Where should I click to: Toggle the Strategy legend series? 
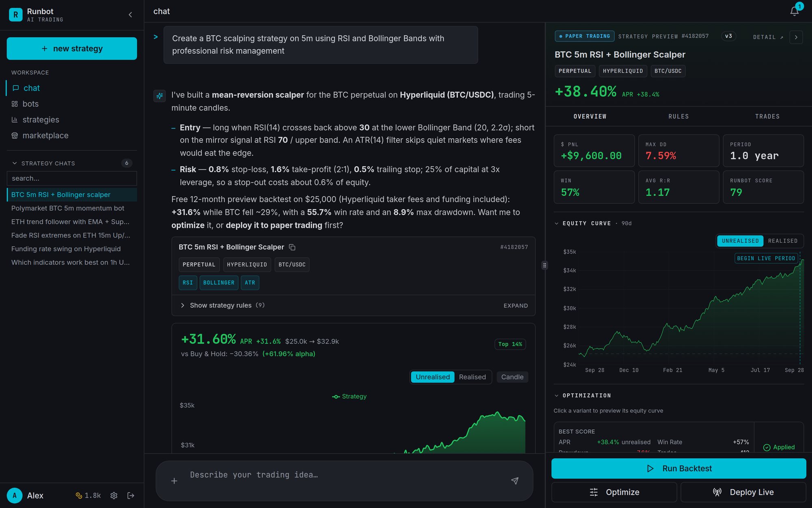point(349,397)
